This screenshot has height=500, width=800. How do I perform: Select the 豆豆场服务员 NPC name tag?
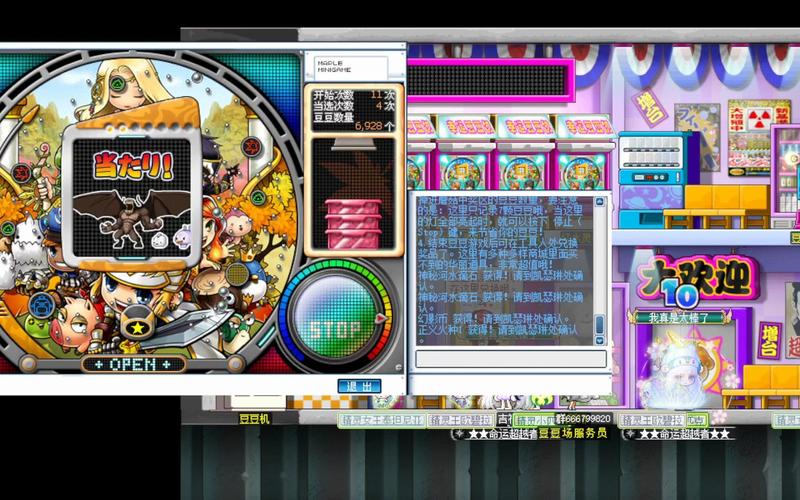click(573, 434)
